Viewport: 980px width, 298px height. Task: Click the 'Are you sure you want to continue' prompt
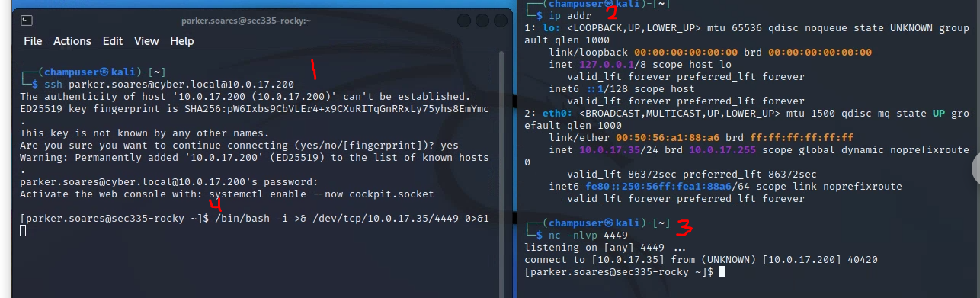239,145
